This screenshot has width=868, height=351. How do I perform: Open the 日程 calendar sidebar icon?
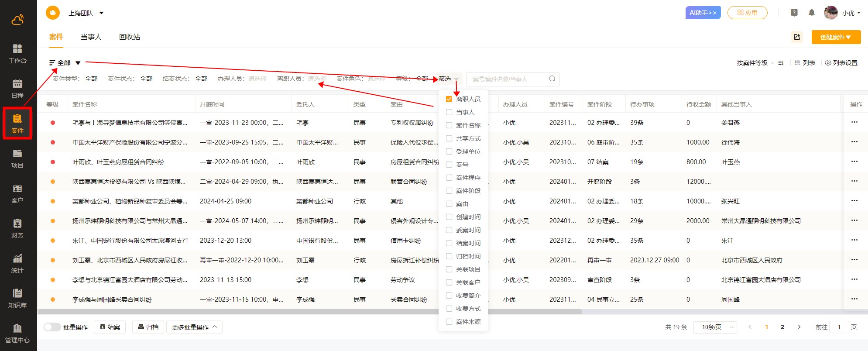[17, 88]
